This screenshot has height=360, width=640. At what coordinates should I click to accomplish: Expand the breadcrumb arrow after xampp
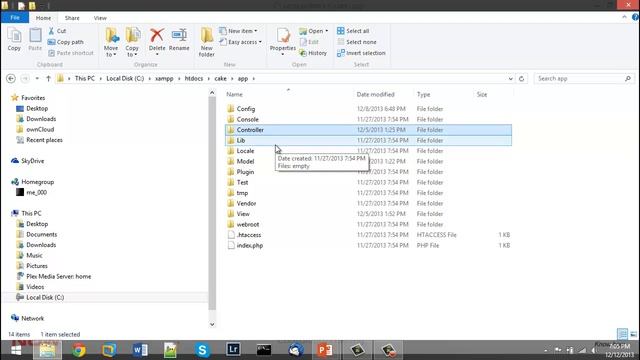pyautogui.click(x=179, y=78)
